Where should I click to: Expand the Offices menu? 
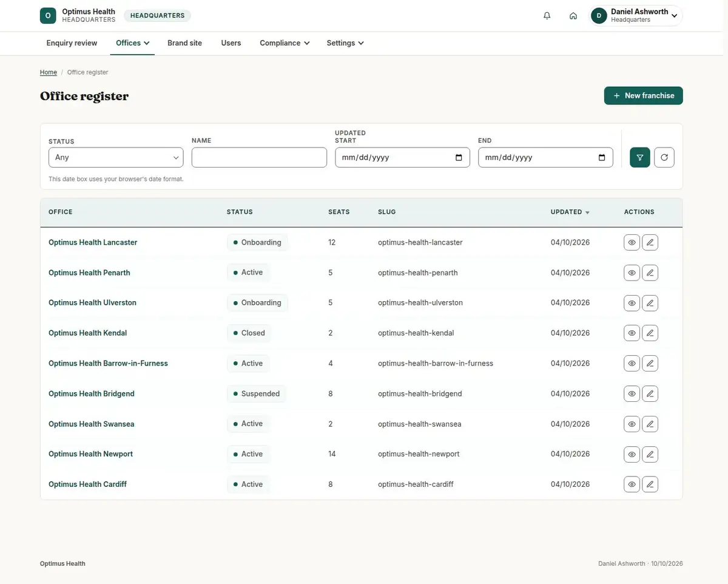pyautogui.click(x=132, y=43)
